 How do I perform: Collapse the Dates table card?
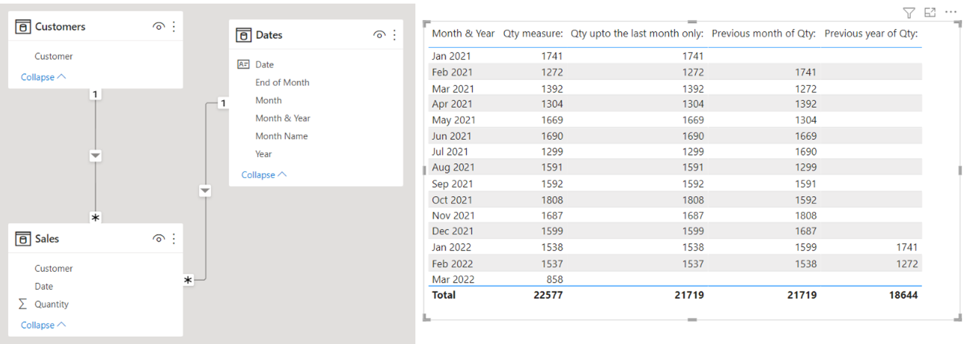tap(264, 175)
